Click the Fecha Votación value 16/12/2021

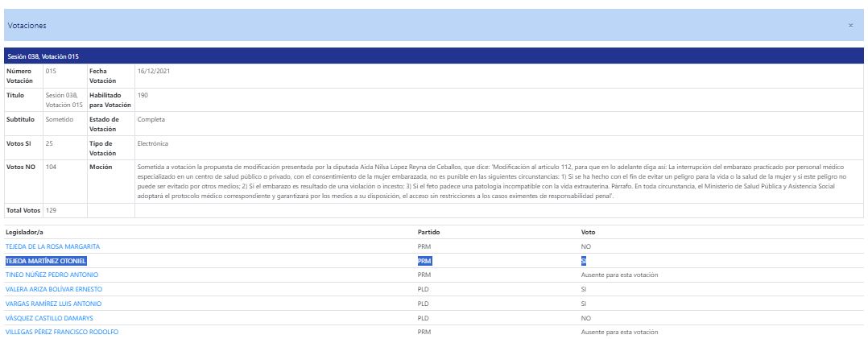click(x=154, y=71)
